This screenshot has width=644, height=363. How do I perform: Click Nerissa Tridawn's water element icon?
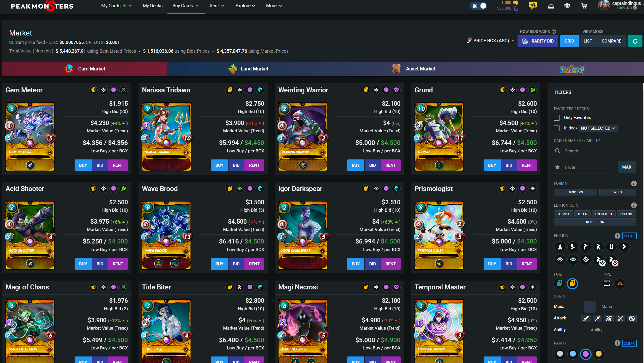tap(260, 90)
